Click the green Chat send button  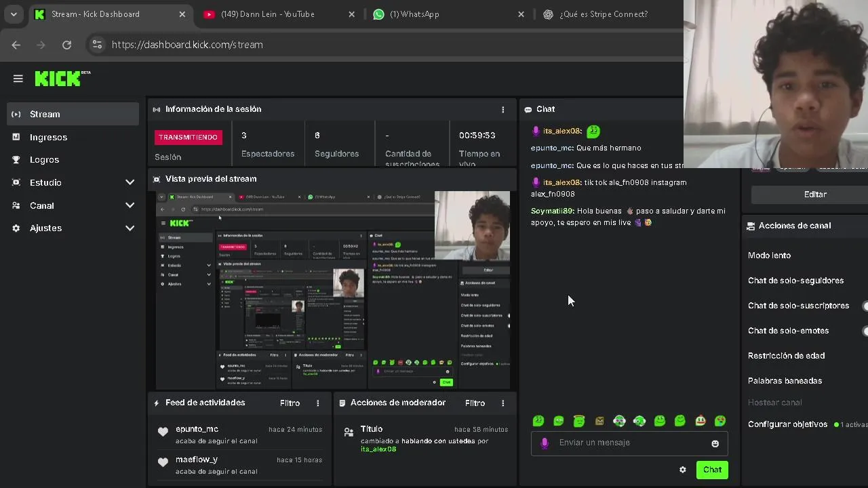pyautogui.click(x=712, y=470)
